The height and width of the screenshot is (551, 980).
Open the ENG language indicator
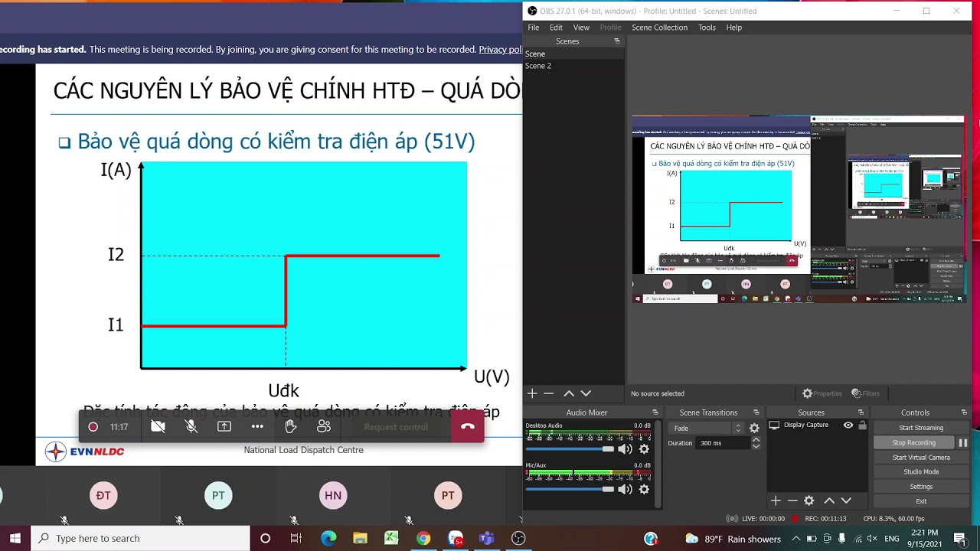892,539
